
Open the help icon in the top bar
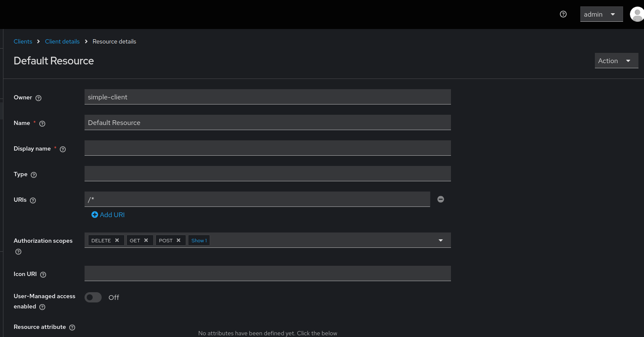[563, 14]
